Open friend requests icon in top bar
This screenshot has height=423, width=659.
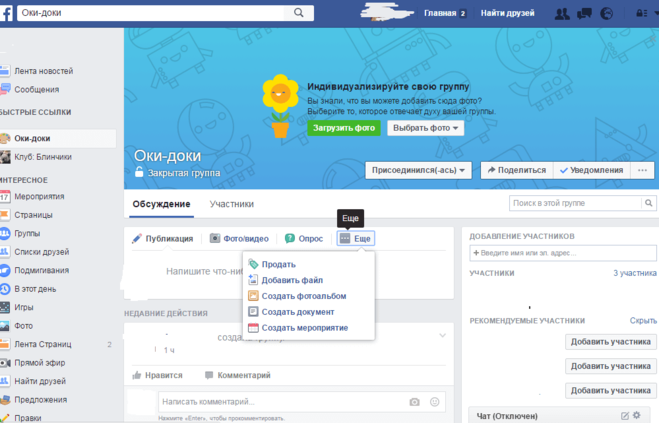click(562, 13)
